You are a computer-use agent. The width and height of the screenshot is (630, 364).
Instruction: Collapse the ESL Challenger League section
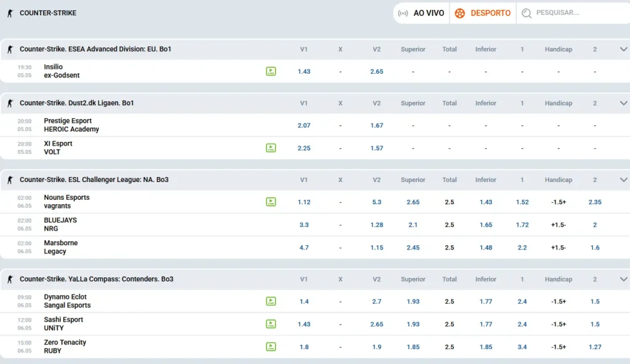pyautogui.click(x=623, y=180)
